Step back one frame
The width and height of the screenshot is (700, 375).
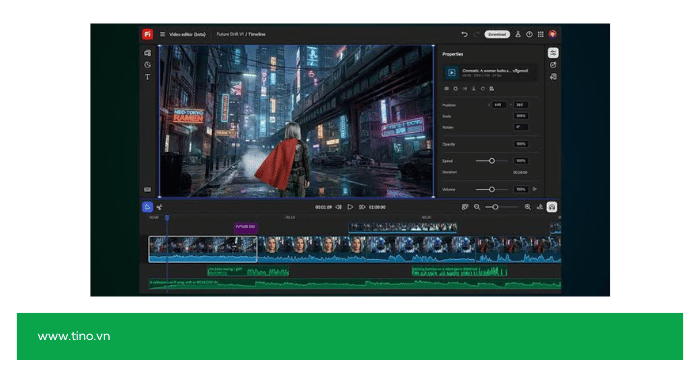click(x=339, y=207)
